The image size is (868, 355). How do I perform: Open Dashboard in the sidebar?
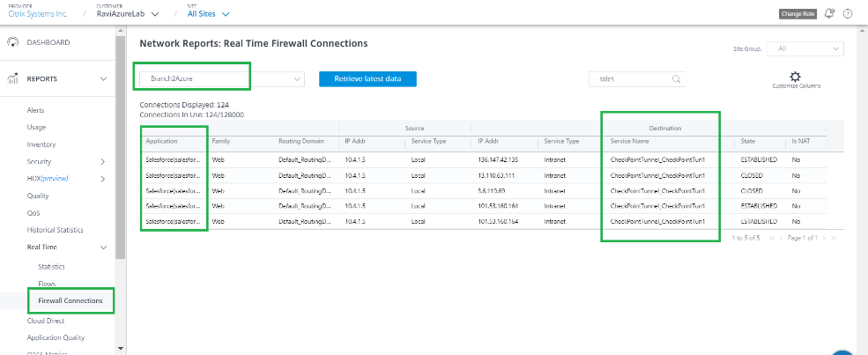[48, 42]
